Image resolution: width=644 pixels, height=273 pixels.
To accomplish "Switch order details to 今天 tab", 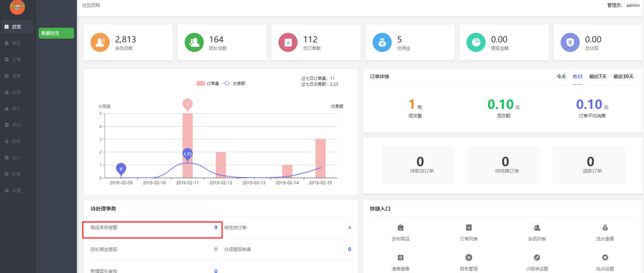I will [x=561, y=77].
